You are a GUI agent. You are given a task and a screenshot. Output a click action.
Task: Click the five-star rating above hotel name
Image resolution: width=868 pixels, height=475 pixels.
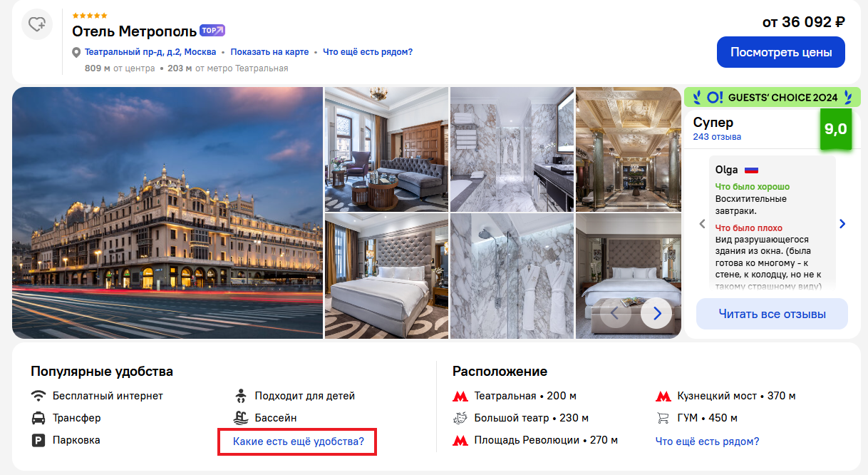90,16
